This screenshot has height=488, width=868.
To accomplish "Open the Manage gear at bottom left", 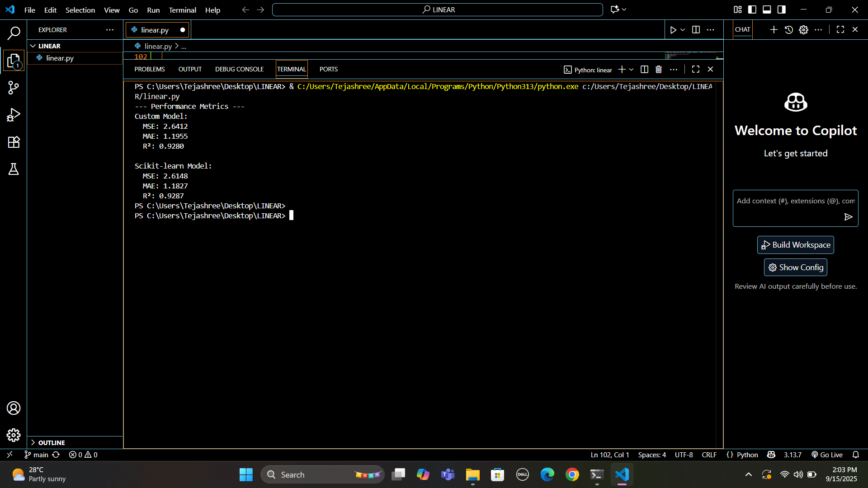I will [14, 435].
